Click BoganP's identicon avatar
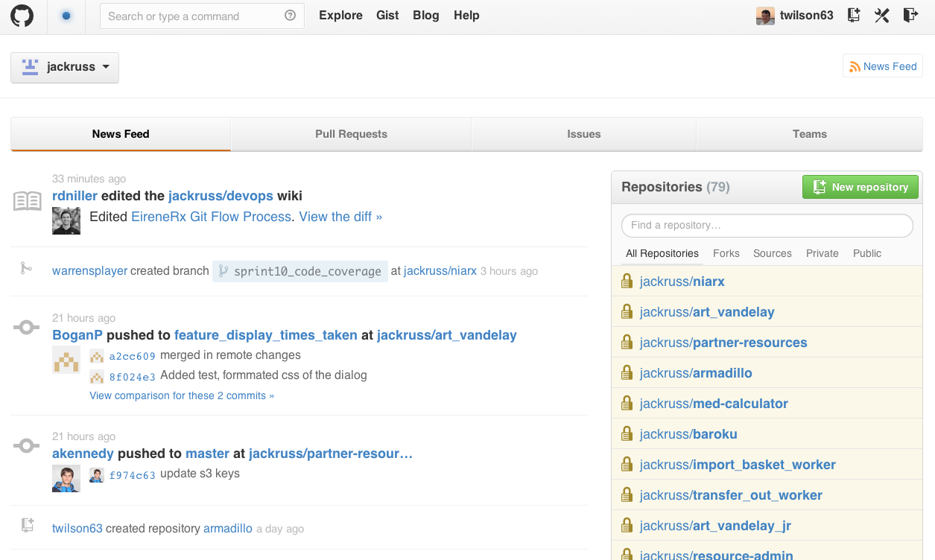Viewport: 935px width, 560px height. [66, 360]
